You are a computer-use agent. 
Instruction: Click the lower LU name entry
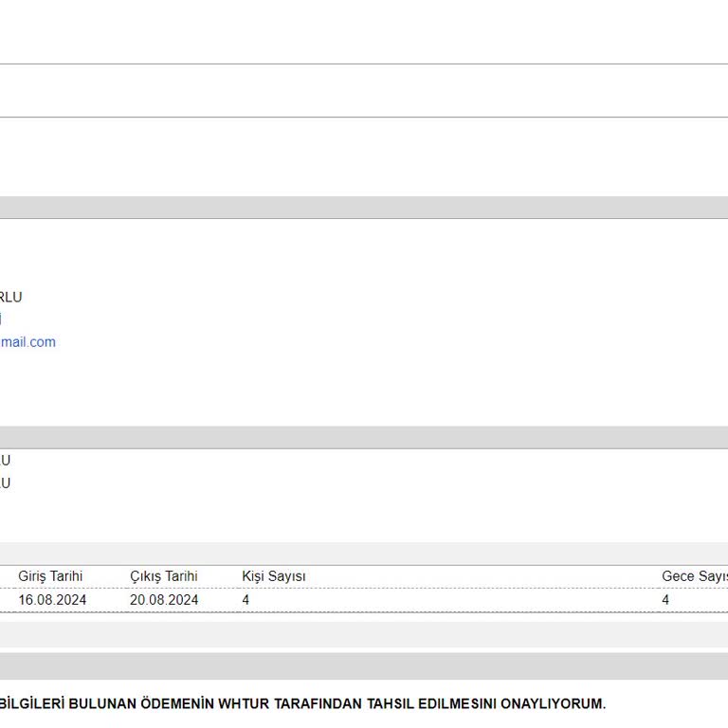coord(5,483)
